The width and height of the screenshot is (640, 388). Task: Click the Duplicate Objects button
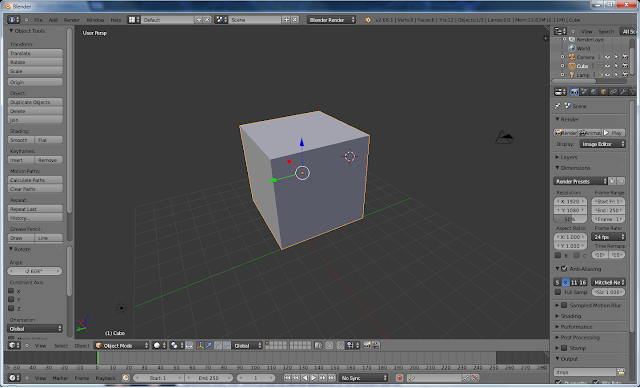pyautogui.click(x=35, y=102)
